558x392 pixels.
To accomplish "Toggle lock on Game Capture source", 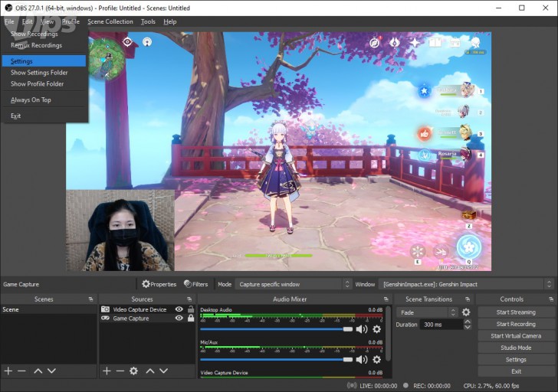I will tap(191, 318).
